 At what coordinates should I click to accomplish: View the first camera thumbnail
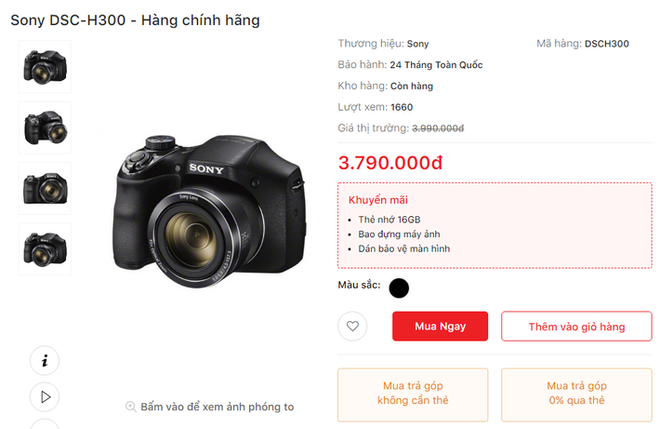click(45, 67)
